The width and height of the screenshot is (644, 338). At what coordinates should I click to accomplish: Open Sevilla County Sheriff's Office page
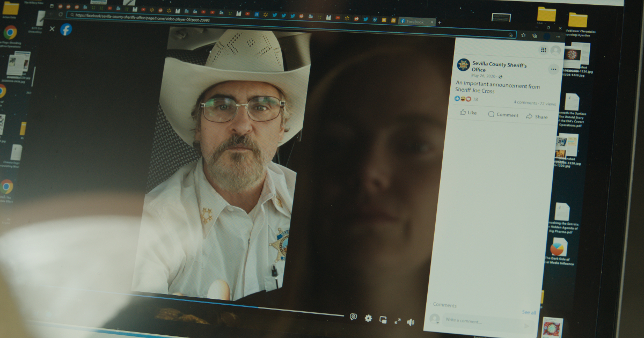pyautogui.click(x=499, y=65)
